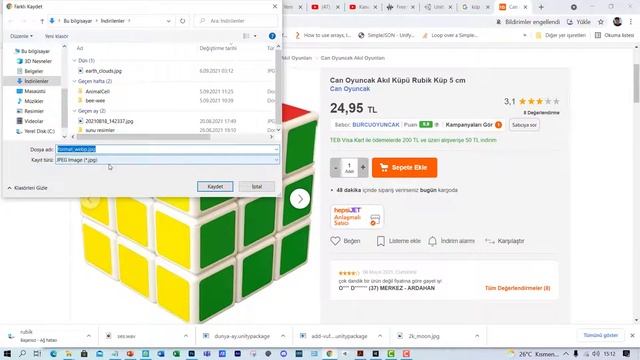Open a new browser tab

(x=541, y=7)
